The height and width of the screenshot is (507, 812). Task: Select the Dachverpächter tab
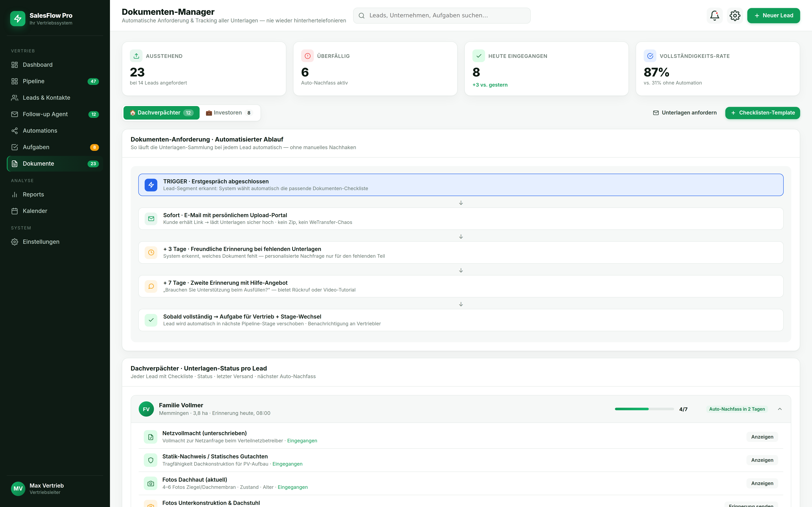161,113
